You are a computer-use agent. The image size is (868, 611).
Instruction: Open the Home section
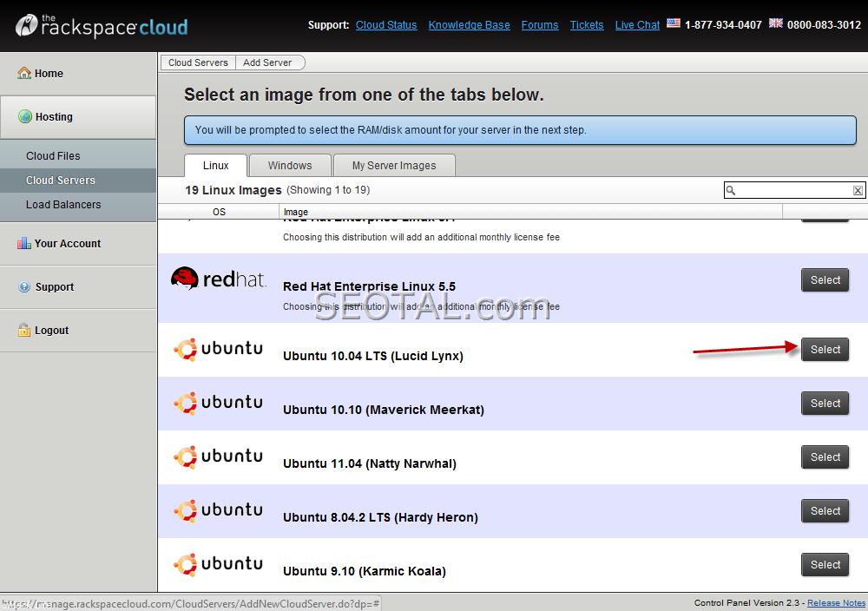[x=78, y=74]
